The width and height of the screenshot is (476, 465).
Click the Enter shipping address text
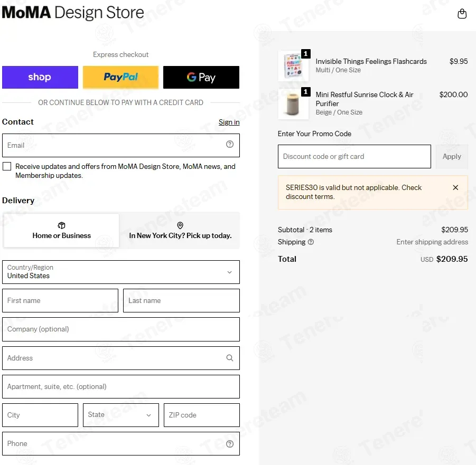[x=432, y=242]
